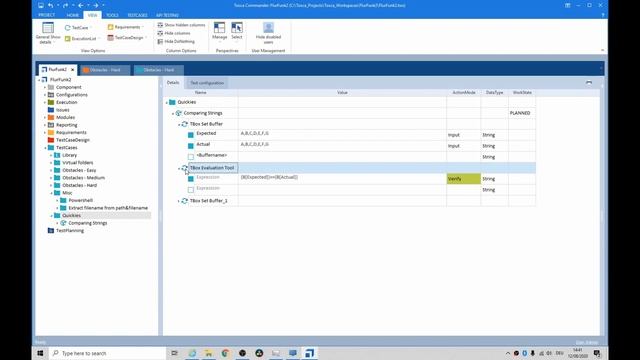This screenshot has height=360, width=640.
Task: Open the TOOLS ribbon tab
Action: pos(112,15)
